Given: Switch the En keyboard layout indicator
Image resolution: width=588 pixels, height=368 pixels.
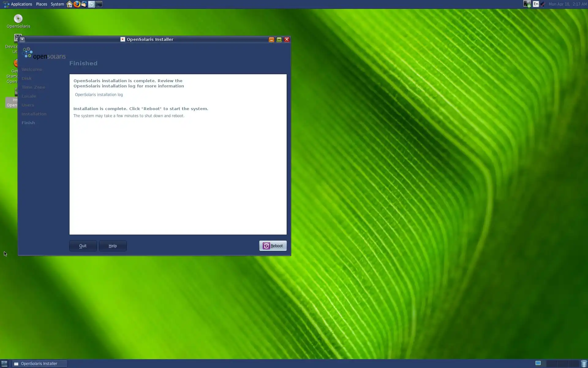Looking at the screenshot, I should tap(536, 4).
